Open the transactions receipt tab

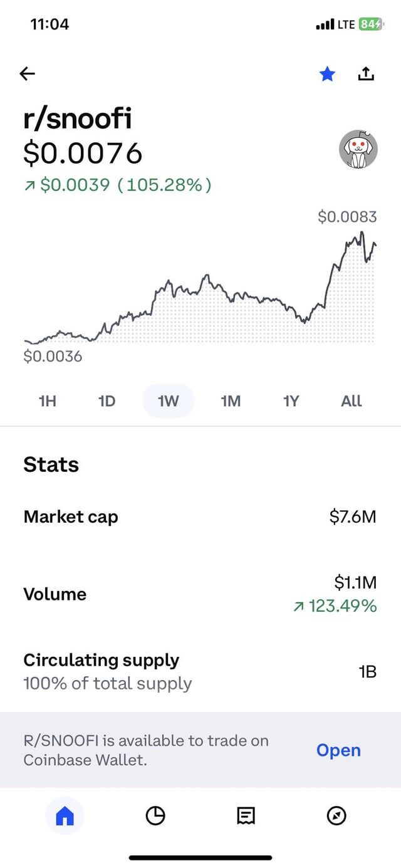[x=246, y=815]
